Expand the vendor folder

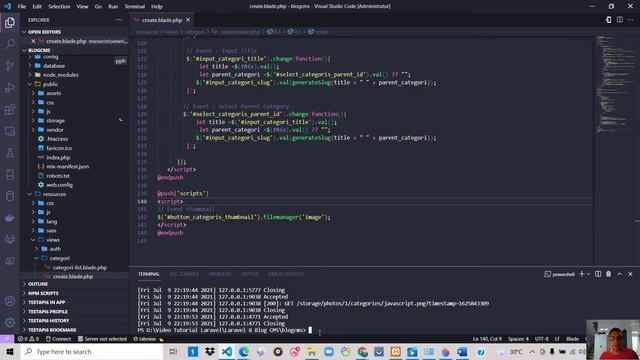54,130
